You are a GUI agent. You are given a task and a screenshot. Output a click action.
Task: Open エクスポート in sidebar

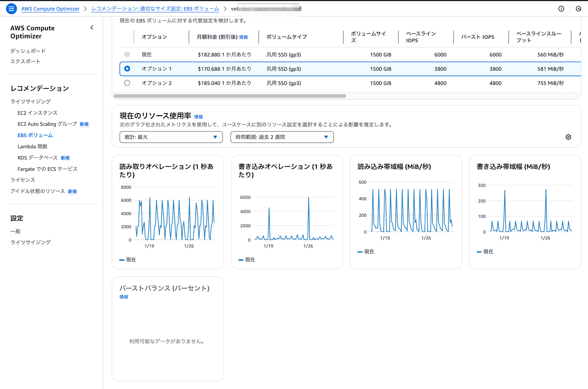tap(25, 61)
